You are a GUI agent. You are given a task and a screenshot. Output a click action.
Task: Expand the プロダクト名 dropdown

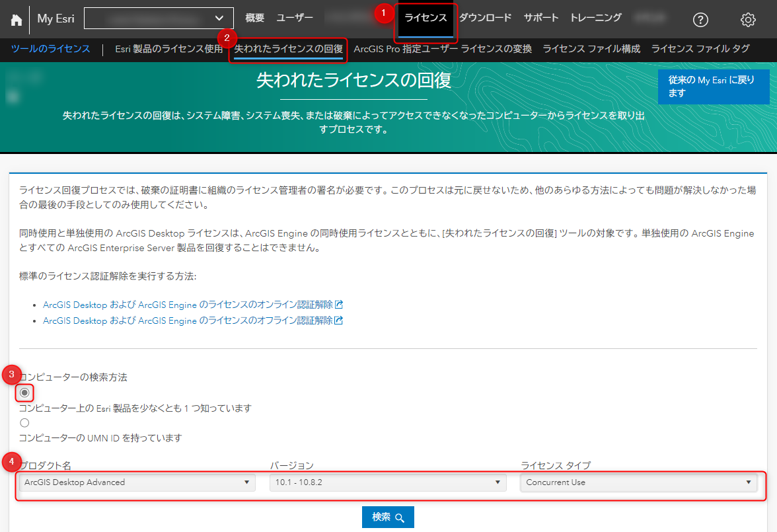tap(137, 482)
